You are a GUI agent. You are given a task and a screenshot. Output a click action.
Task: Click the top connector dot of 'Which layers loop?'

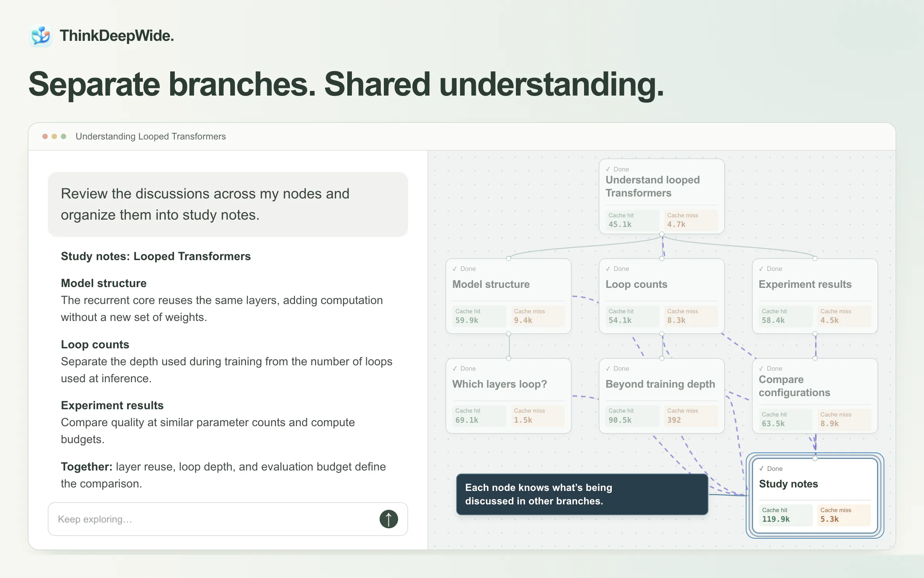508,358
